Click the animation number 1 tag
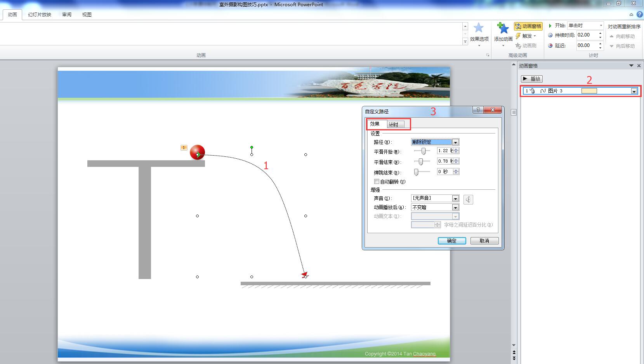This screenshot has height=364, width=644. click(x=184, y=147)
